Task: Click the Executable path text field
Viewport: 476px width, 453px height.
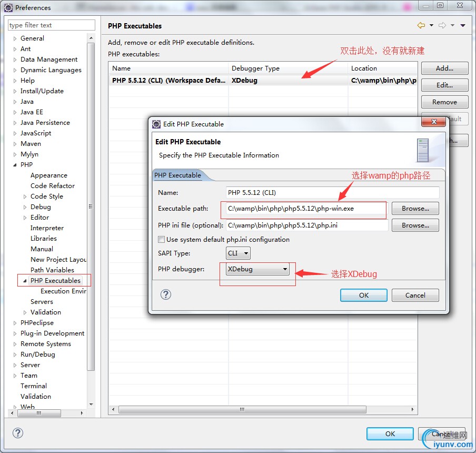Action: click(x=306, y=209)
